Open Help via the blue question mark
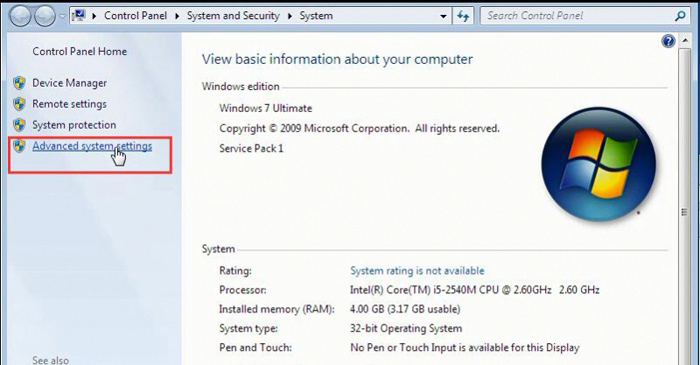 click(668, 41)
